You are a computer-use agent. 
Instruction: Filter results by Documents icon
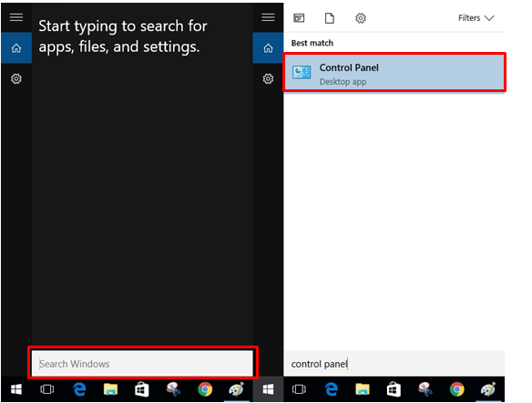coord(330,18)
